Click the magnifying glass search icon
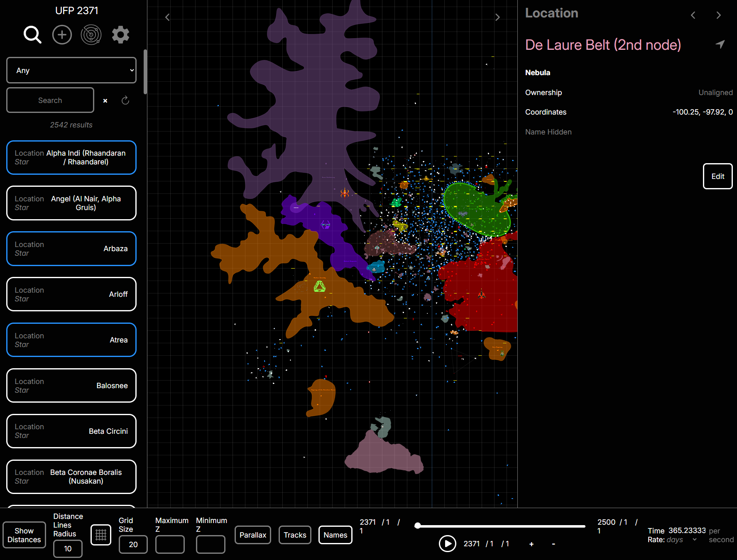The image size is (737, 560). click(x=32, y=35)
